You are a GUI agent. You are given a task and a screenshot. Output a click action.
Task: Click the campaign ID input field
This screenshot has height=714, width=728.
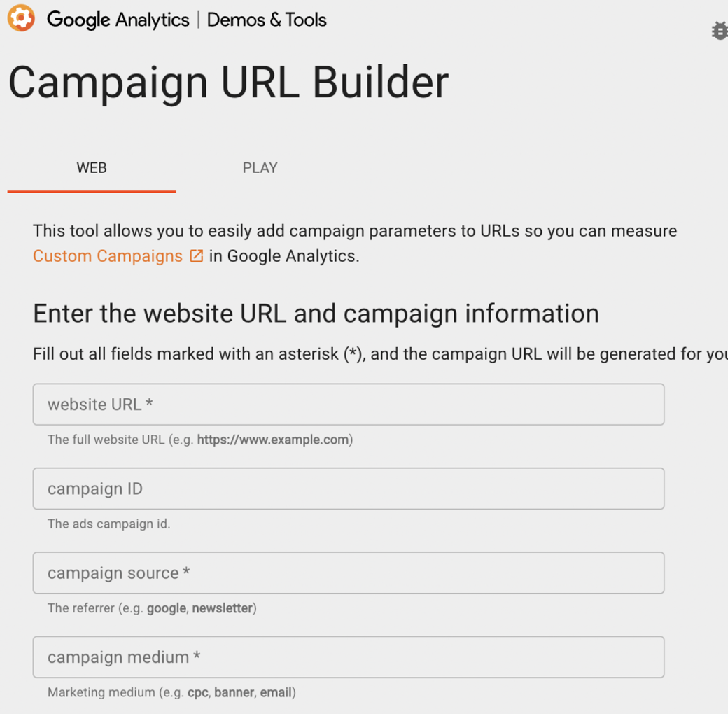pos(348,488)
